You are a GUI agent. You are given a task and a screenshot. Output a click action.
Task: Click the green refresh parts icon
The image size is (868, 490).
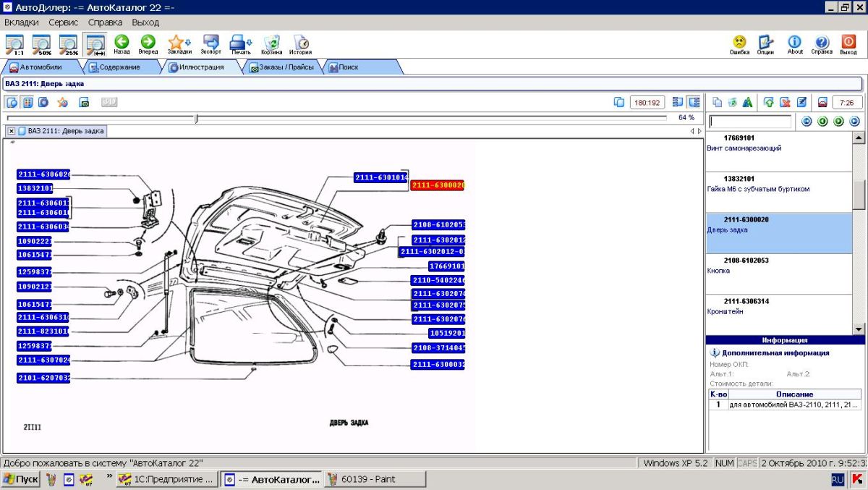click(x=732, y=102)
